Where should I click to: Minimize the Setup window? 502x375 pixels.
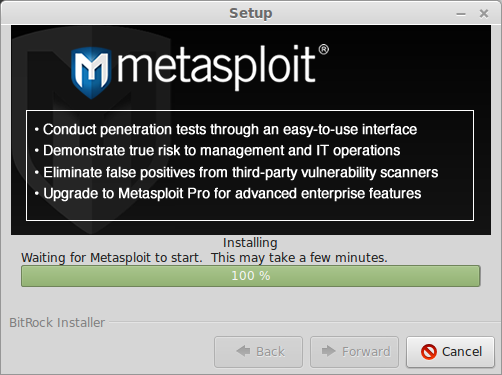click(x=461, y=14)
